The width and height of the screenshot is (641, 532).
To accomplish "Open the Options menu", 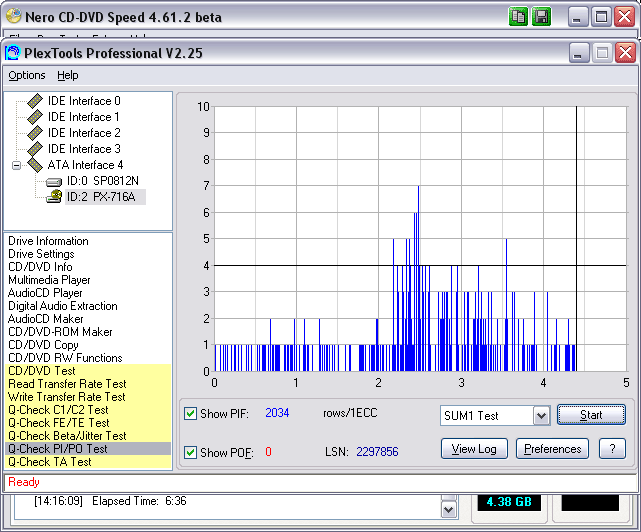I will tap(27, 75).
